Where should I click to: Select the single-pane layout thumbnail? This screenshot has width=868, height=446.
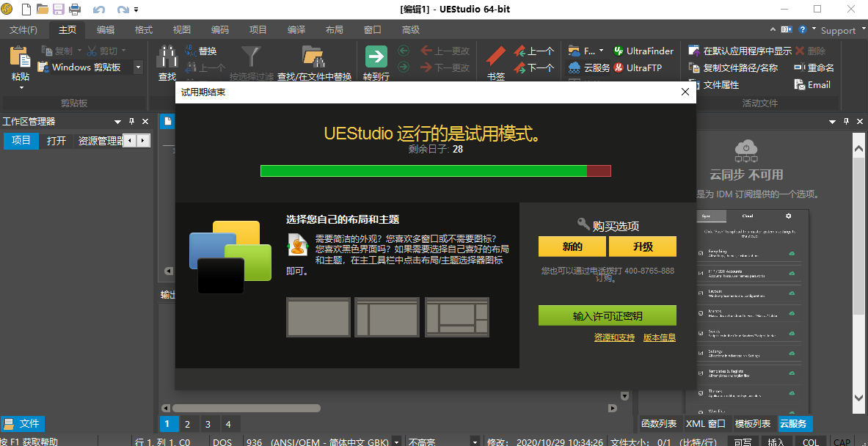pyautogui.click(x=318, y=317)
